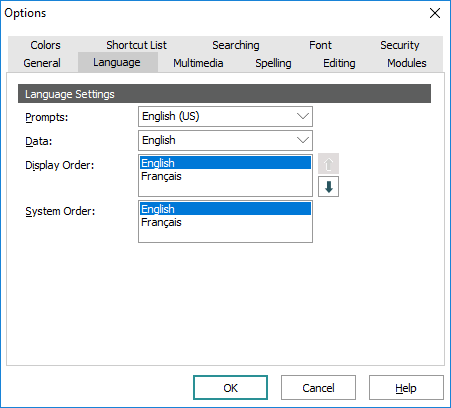Click the OK button

(x=230, y=388)
